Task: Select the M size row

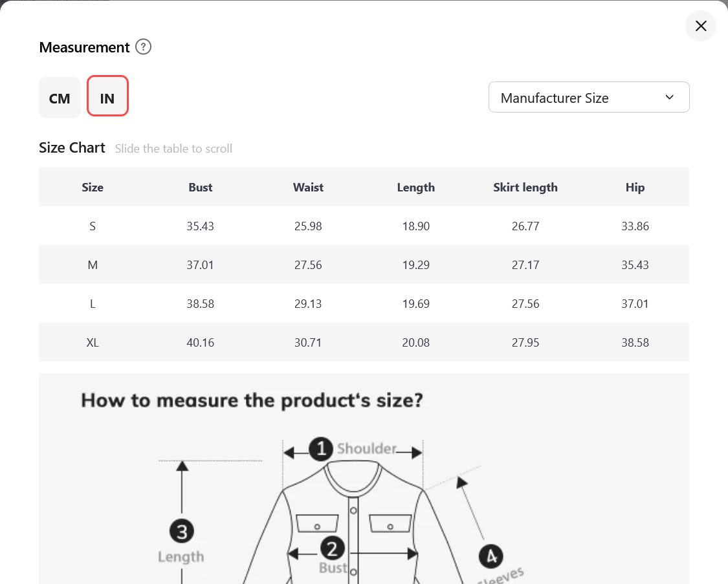Action: point(364,265)
